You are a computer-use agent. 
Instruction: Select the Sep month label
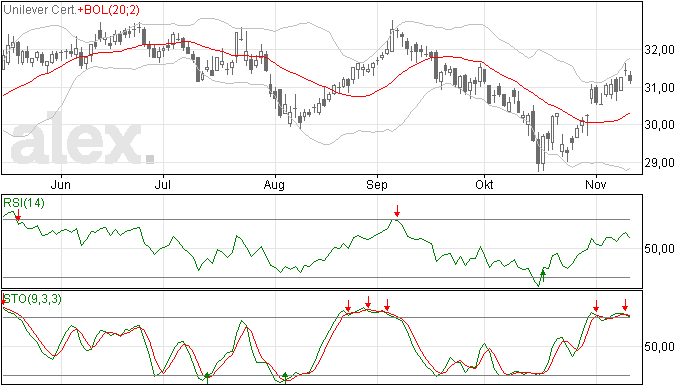[x=377, y=185]
